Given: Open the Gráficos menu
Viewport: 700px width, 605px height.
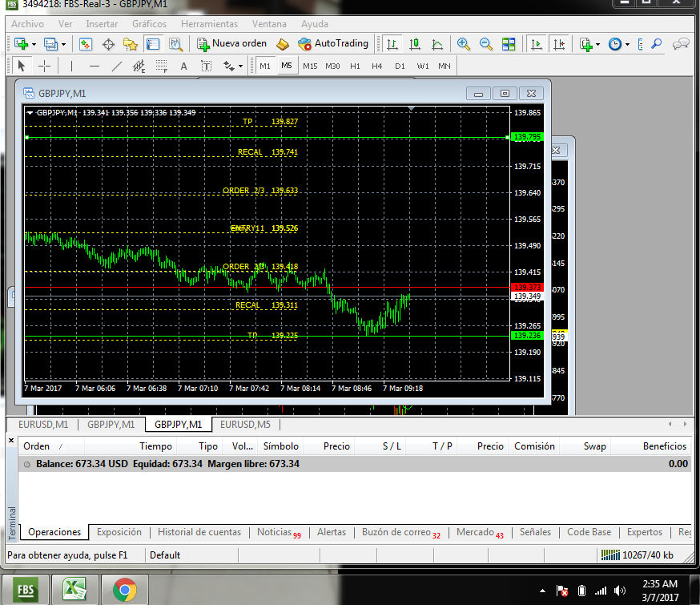Looking at the screenshot, I should [149, 24].
